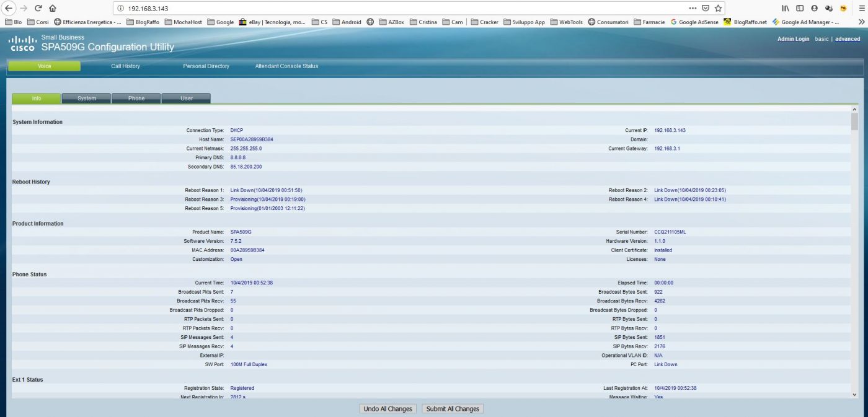Viewport: 868px width, 417px height.
Task: Select the Info sub-tab
Action: click(37, 98)
